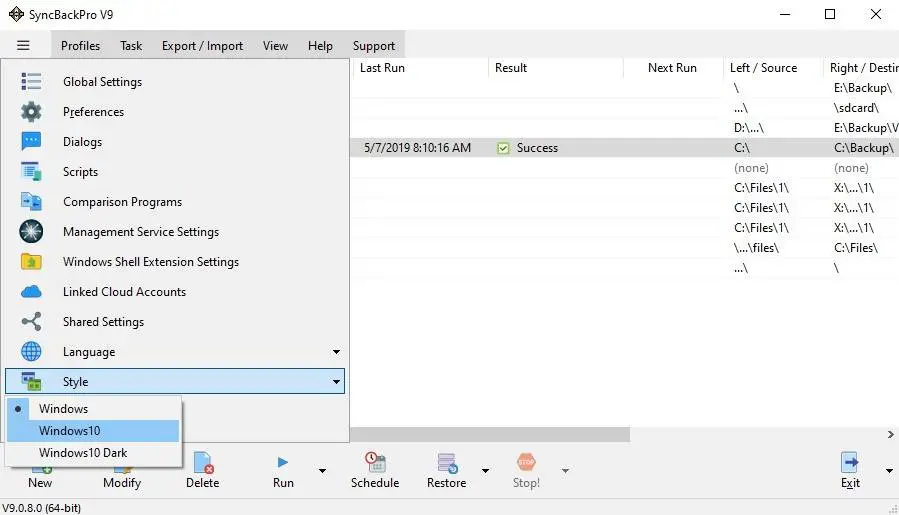The height and width of the screenshot is (515, 899).
Task: Click the Delete button label
Action: [202, 483]
